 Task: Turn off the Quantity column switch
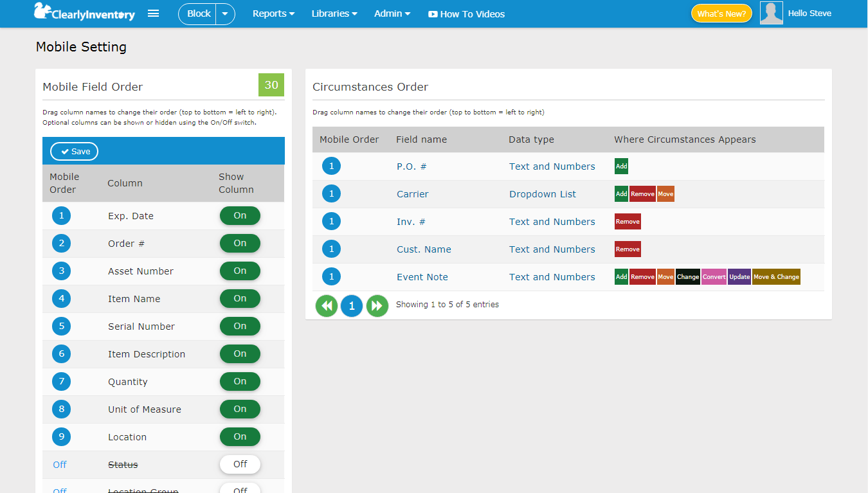pos(240,382)
